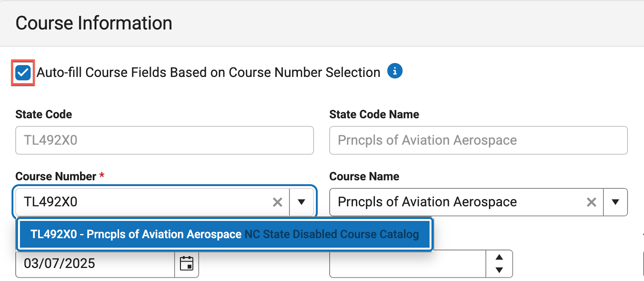
Task: Decrease value with the stepper down arrow
Action: 499,270
